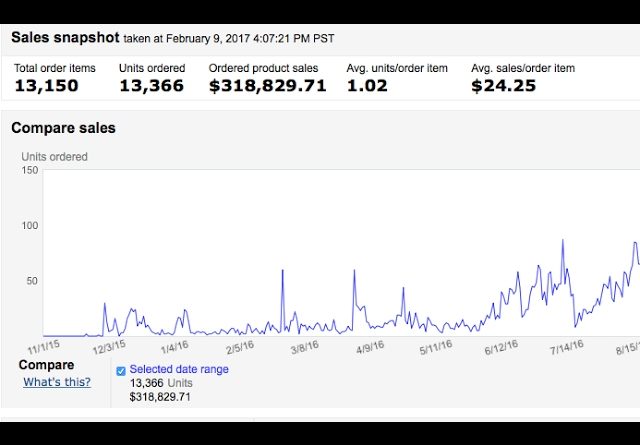Select the 7/14/16 date axis label
This screenshot has height=445, width=640.
565,347
